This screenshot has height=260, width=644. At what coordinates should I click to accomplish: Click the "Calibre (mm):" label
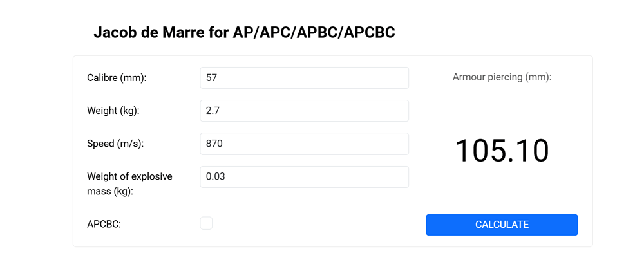(117, 78)
